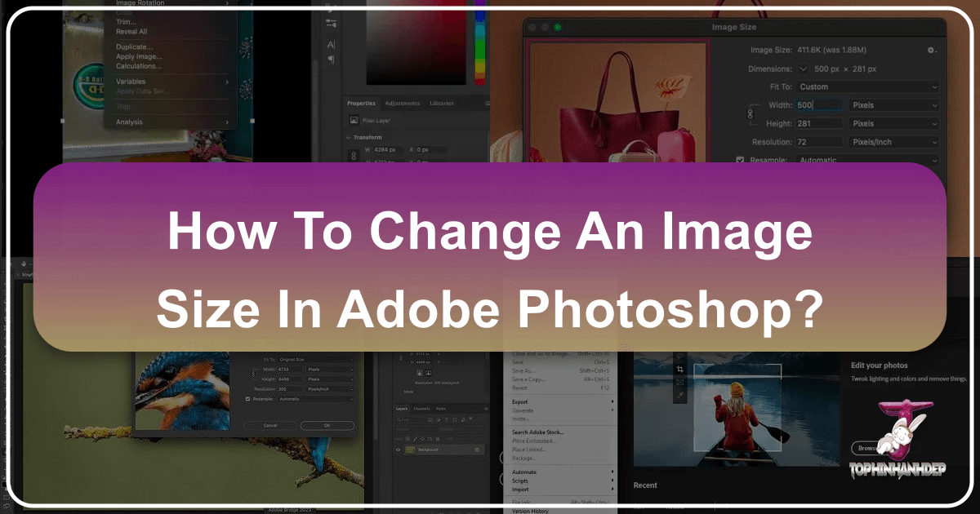Click the Type tool A icon in the toolbar
This screenshot has height=514, width=980.
[331, 44]
